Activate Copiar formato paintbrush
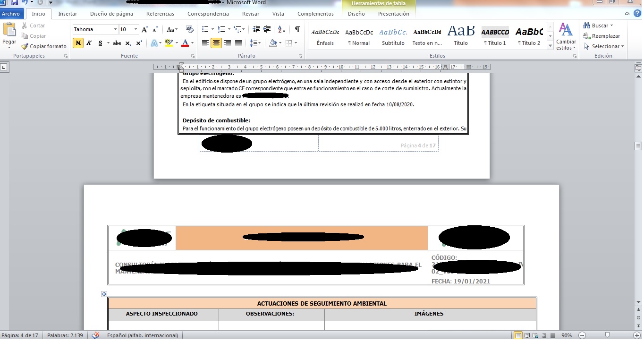Screen dimensions: 644x342 click(x=44, y=46)
